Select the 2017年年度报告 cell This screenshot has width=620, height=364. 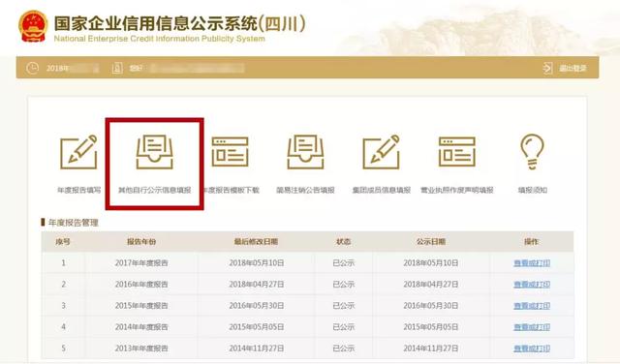click(141, 263)
